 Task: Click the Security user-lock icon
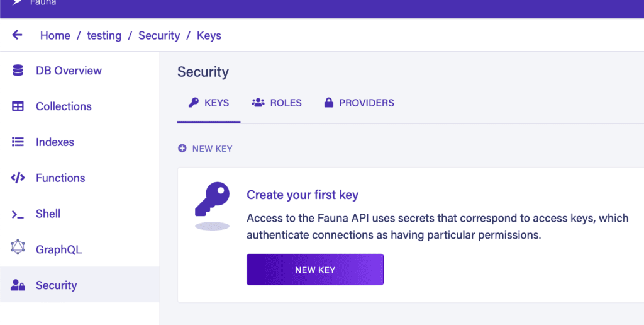(x=18, y=285)
